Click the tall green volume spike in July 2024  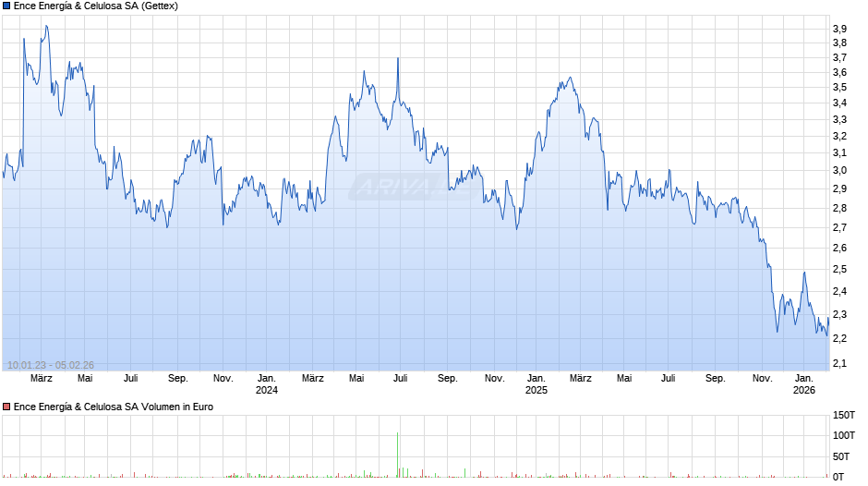[x=397, y=455]
